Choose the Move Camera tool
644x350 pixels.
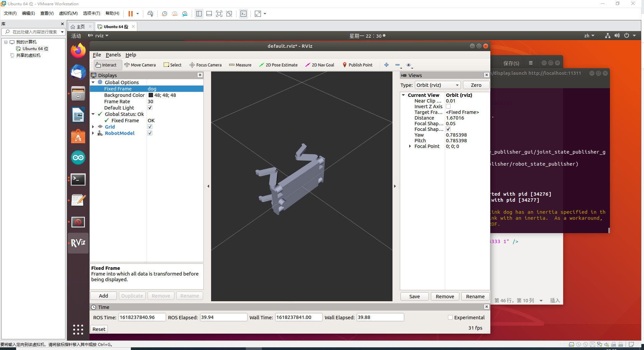coord(140,65)
